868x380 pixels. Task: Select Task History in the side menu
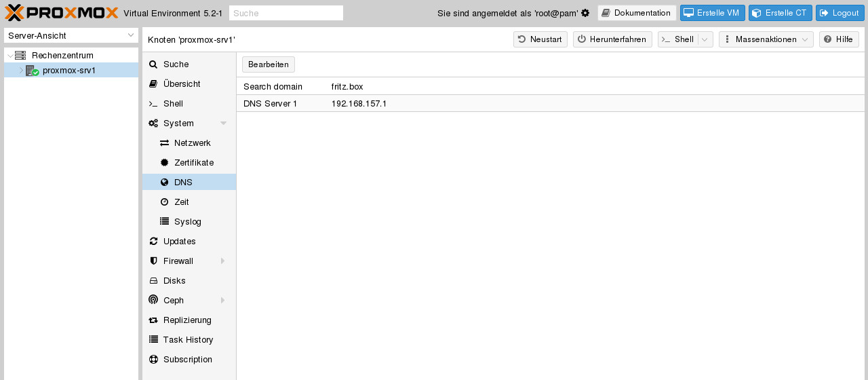tap(188, 340)
